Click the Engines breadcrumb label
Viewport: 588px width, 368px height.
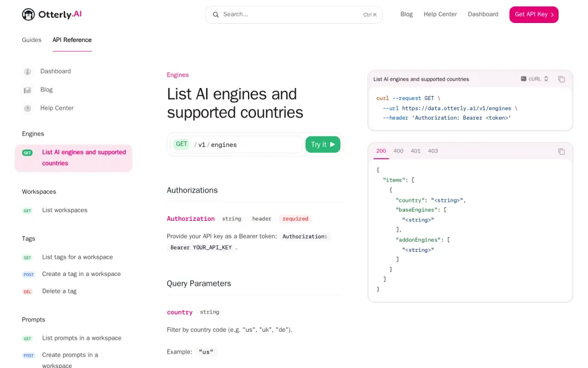tap(178, 75)
